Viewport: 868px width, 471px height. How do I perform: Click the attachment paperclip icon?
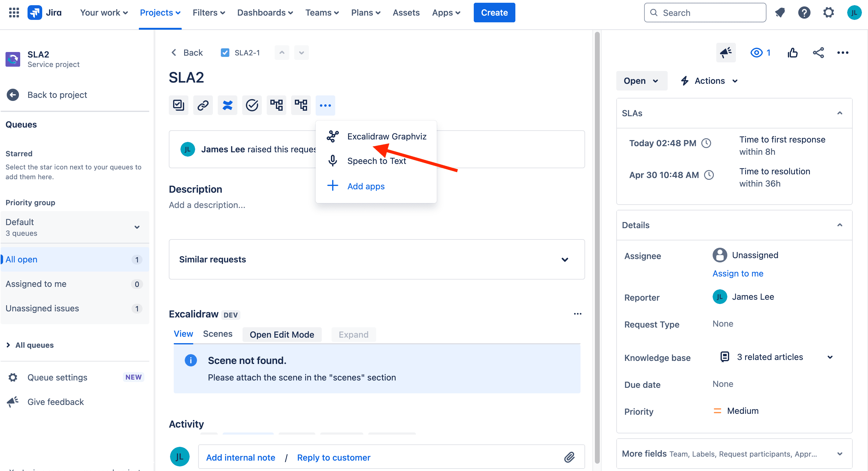[x=569, y=457]
